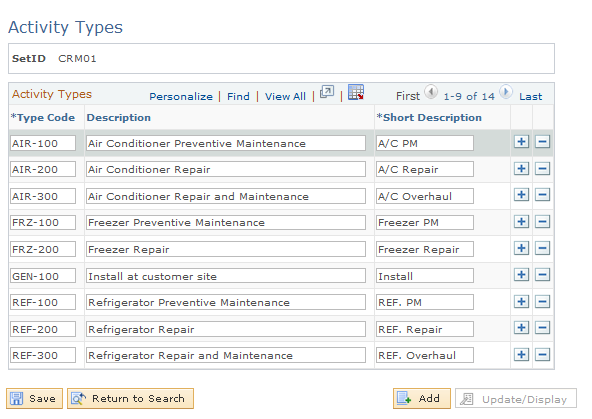This screenshot has width=592, height=419.
Task: Click the Short Description column header
Action: coord(429,117)
